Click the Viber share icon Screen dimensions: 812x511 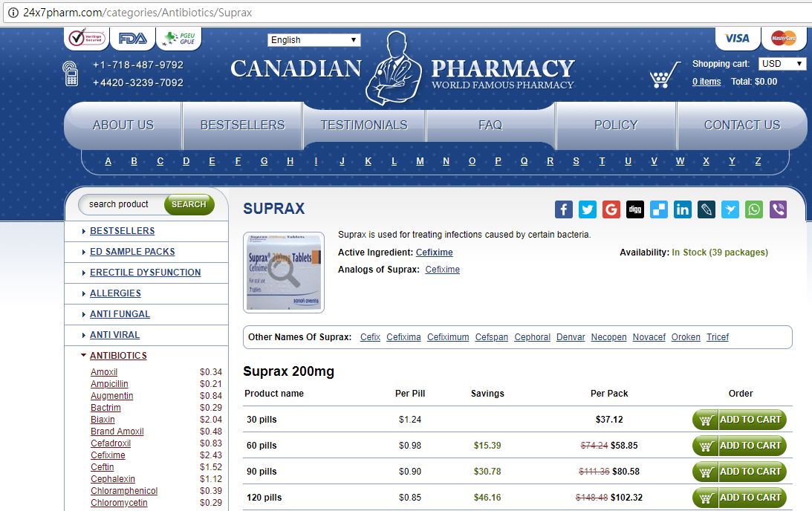[x=778, y=209]
